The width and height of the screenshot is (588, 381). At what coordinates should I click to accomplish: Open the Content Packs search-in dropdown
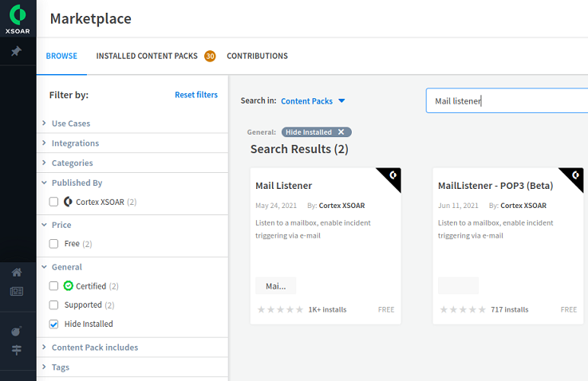point(313,101)
